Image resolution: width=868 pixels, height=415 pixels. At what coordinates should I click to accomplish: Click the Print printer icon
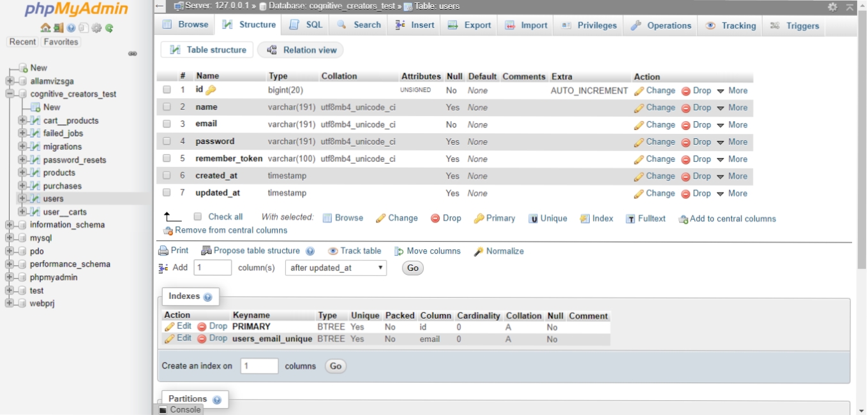pyautogui.click(x=163, y=251)
